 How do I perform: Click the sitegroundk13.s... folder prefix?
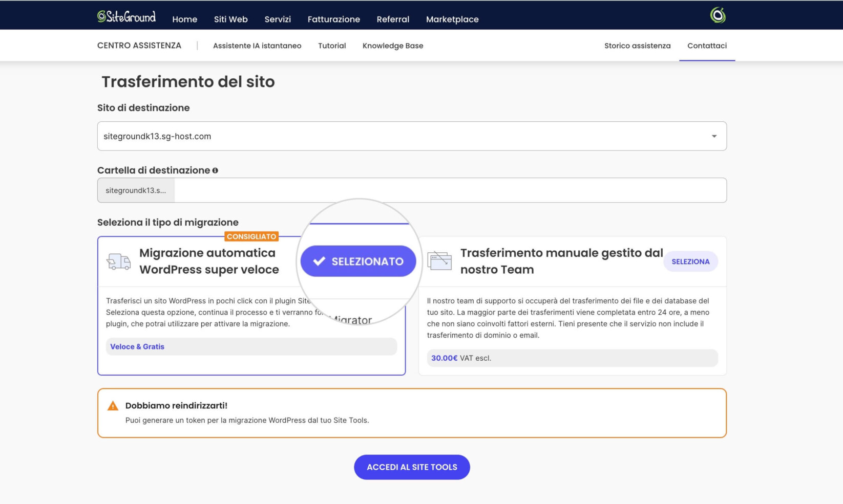pos(136,190)
